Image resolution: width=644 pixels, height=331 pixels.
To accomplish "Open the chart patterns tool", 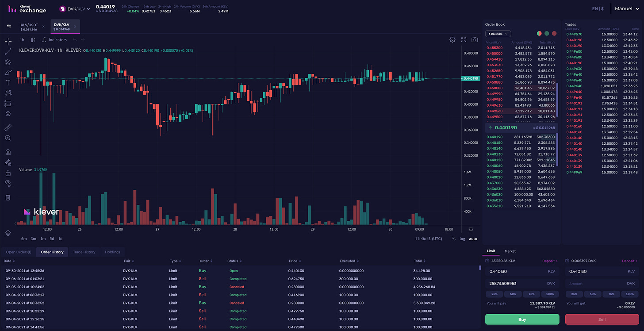I will [x=8, y=93].
